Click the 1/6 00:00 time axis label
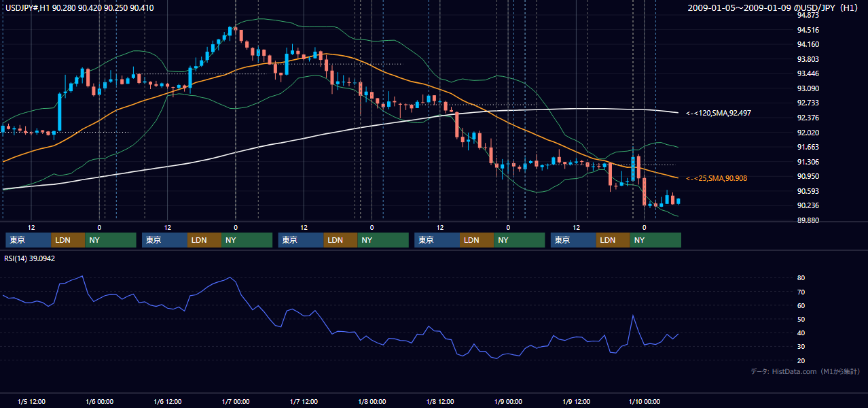The width and height of the screenshot is (868, 408). click(x=99, y=401)
